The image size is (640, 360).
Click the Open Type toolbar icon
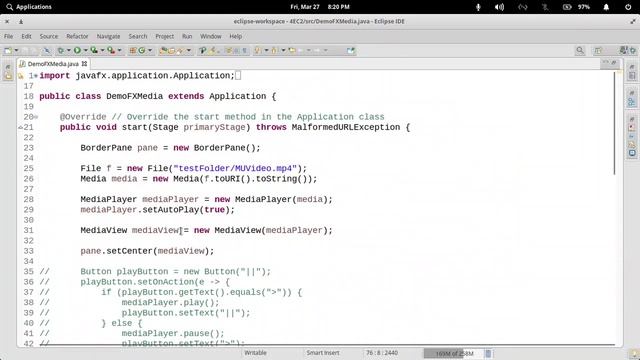(x=163, y=51)
